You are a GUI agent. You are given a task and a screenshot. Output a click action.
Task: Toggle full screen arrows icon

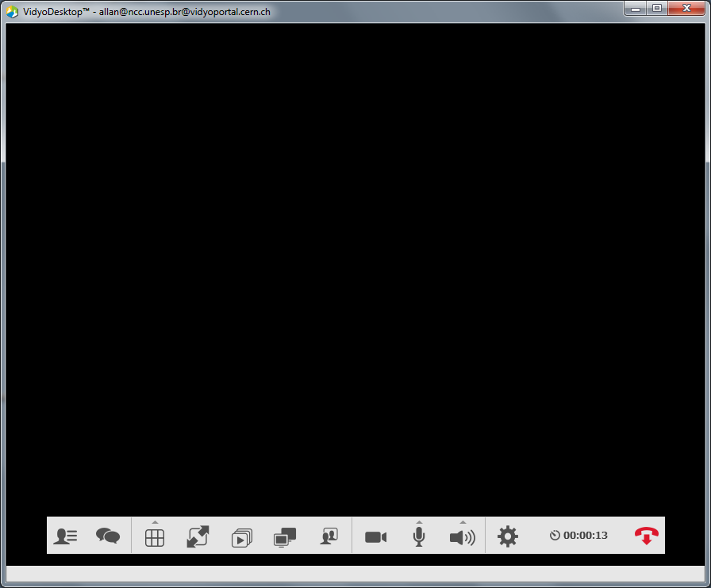198,536
